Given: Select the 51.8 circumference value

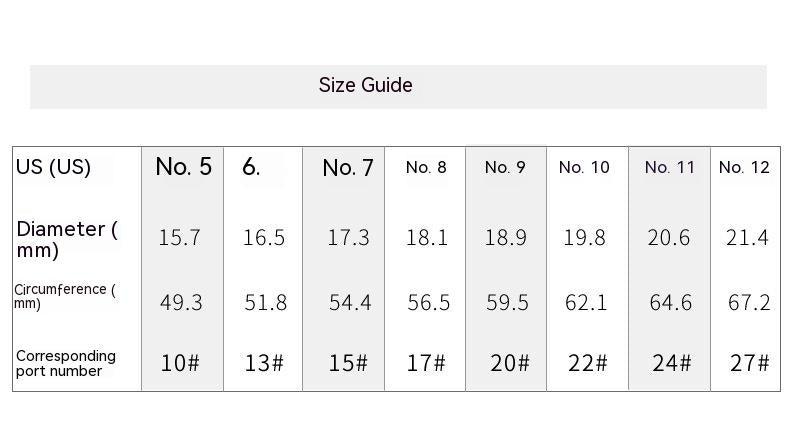Looking at the screenshot, I should (x=266, y=302).
